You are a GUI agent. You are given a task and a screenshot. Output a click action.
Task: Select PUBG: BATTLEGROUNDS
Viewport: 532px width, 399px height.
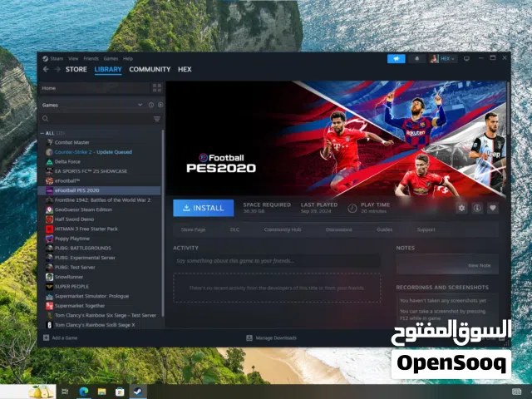point(100,248)
